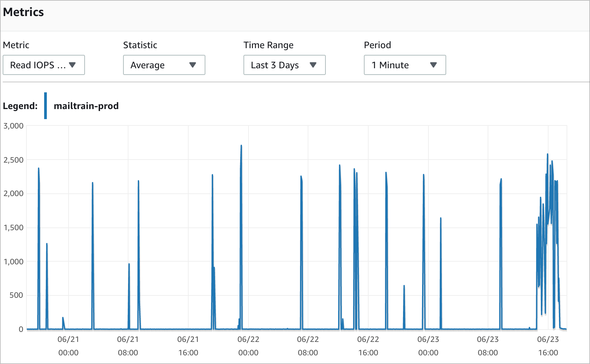Screen dimensions: 590x364
Task: Click the Legend: label text
Action: pos(20,106)
